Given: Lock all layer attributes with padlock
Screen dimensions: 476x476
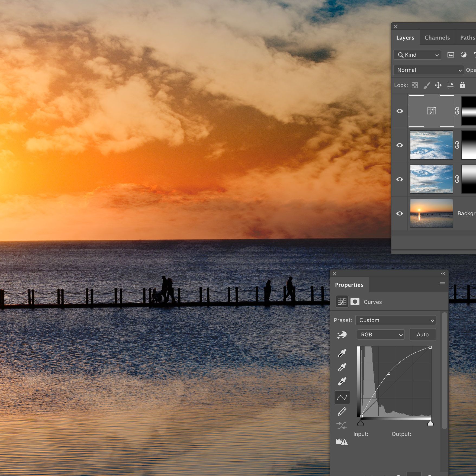Looking at the screenshot, I should tap(462, 85).
